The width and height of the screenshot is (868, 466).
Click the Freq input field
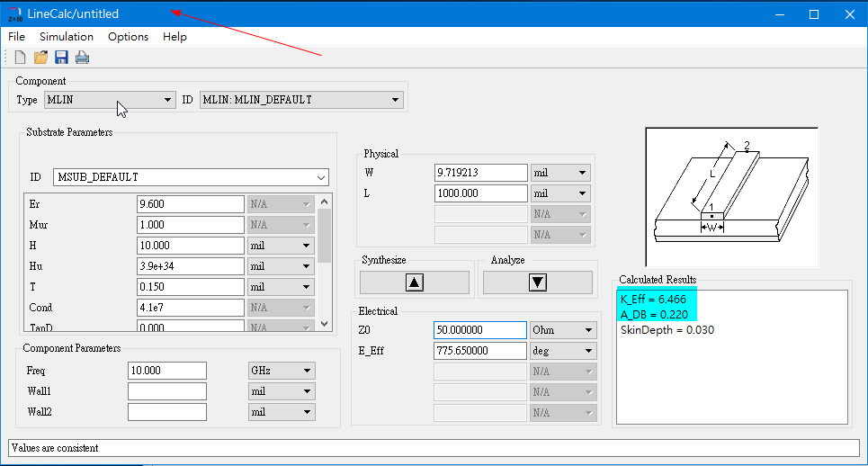pos(167,371)
